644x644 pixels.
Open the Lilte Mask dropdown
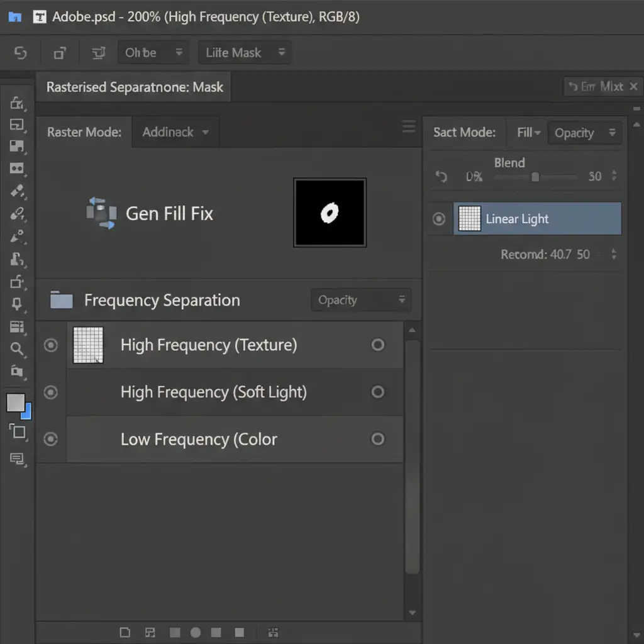tap(245, 53)
